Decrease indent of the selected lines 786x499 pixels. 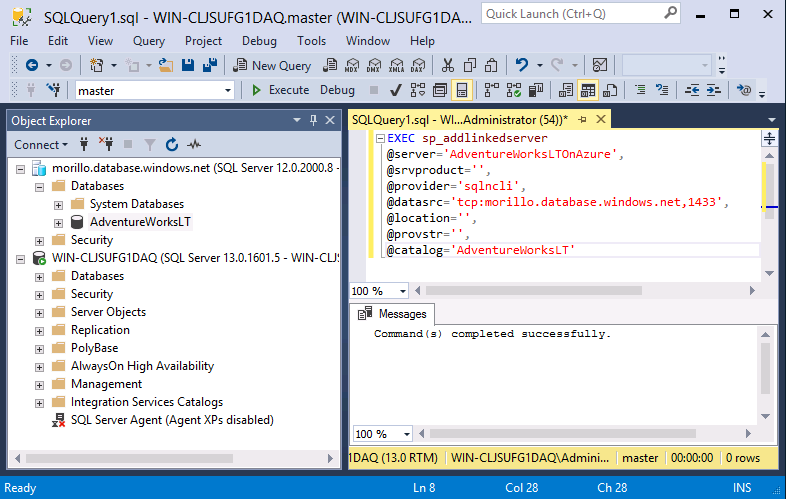coord(692,90)
